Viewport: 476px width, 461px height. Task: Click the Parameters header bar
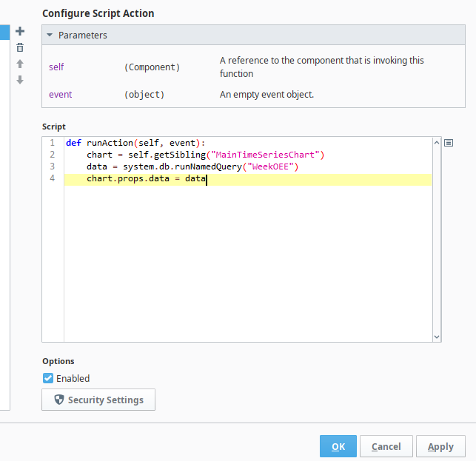pos(253,35)
